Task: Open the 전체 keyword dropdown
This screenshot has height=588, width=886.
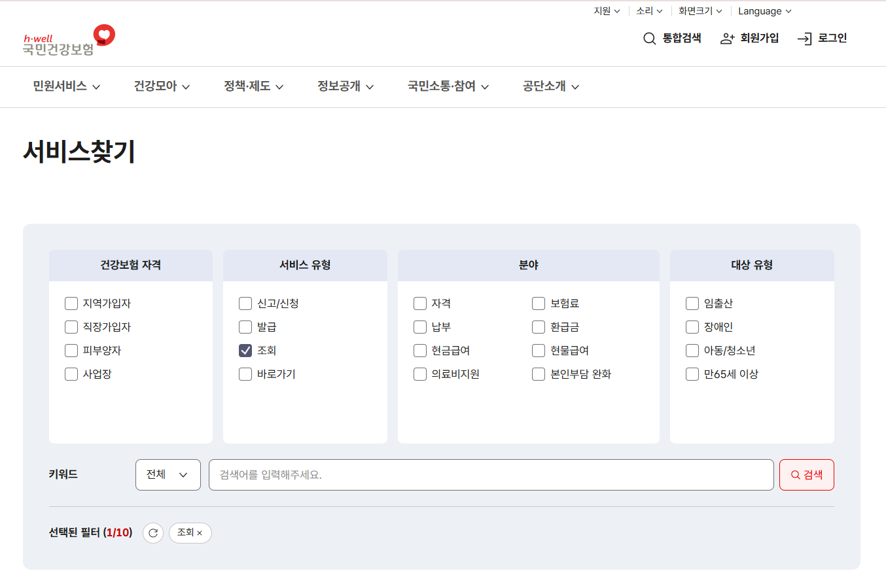Action: click(x=168, y=474)
